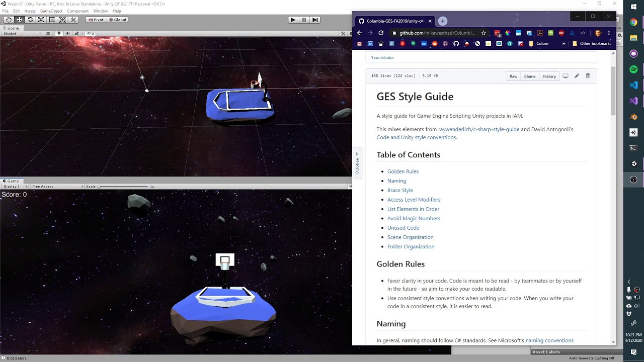Expand the Octotree sidebar handle
The width and height of the screenshot is (644, 362).
(x=357, y=162)
